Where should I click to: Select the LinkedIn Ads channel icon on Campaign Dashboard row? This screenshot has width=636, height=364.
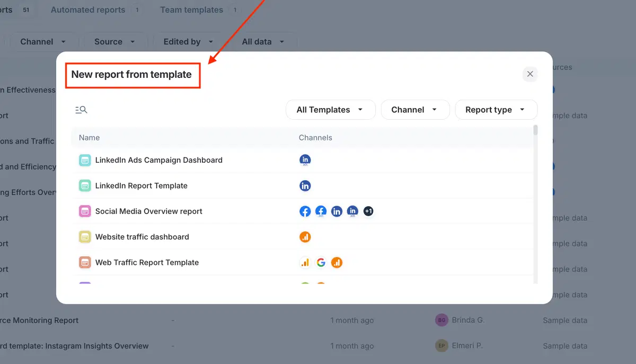pyautogui.click(x=305, y=159)
